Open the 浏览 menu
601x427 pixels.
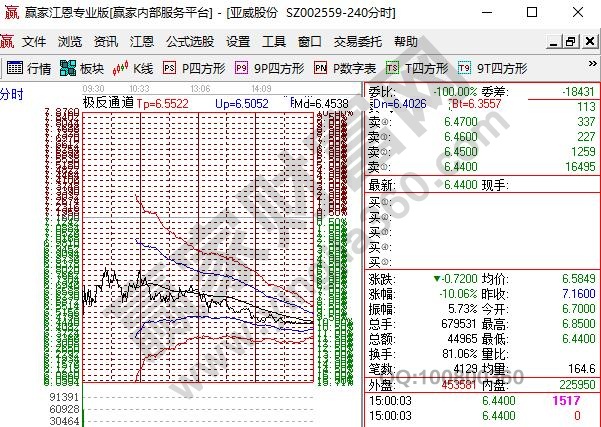pos(70,42)
